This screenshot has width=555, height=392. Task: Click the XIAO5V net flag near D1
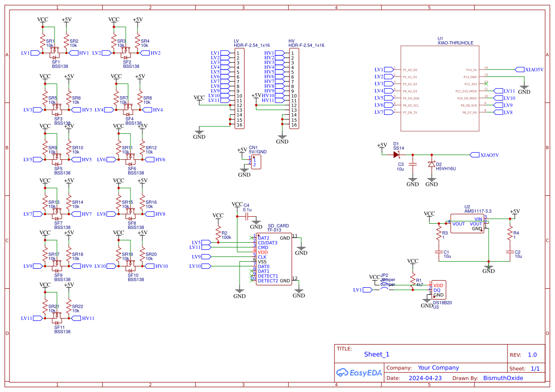click(x=480, y=155)
